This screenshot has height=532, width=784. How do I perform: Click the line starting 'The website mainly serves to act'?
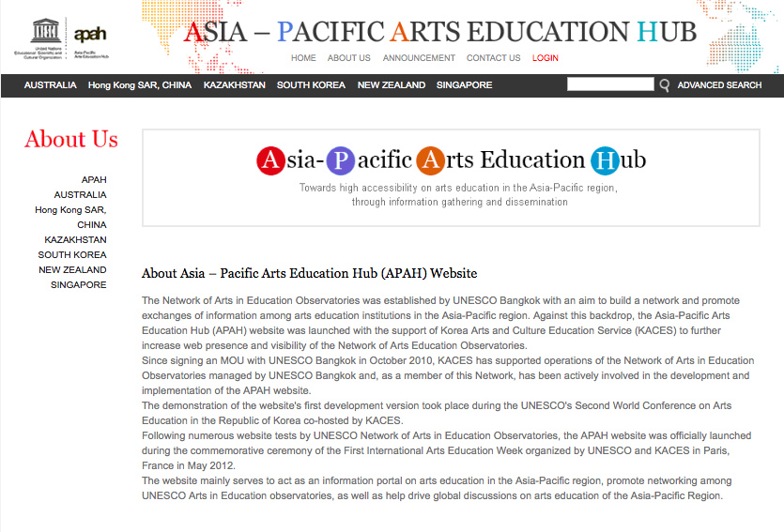[437, 480]
